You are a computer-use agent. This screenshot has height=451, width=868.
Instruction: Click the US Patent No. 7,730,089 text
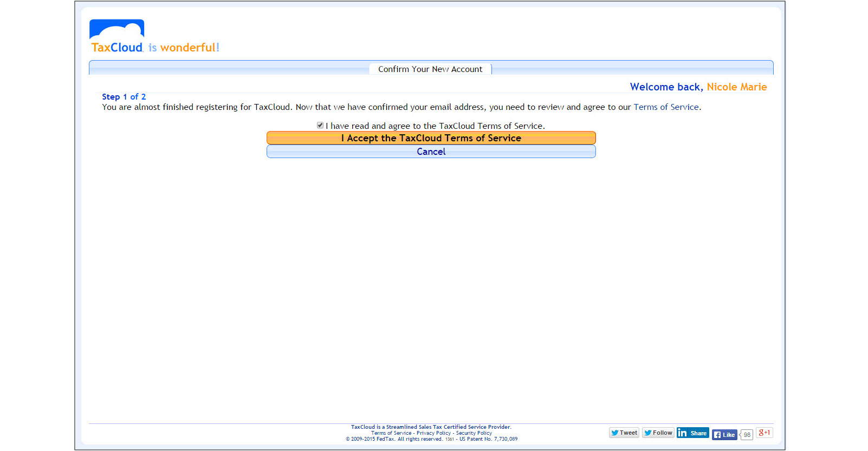488,439
